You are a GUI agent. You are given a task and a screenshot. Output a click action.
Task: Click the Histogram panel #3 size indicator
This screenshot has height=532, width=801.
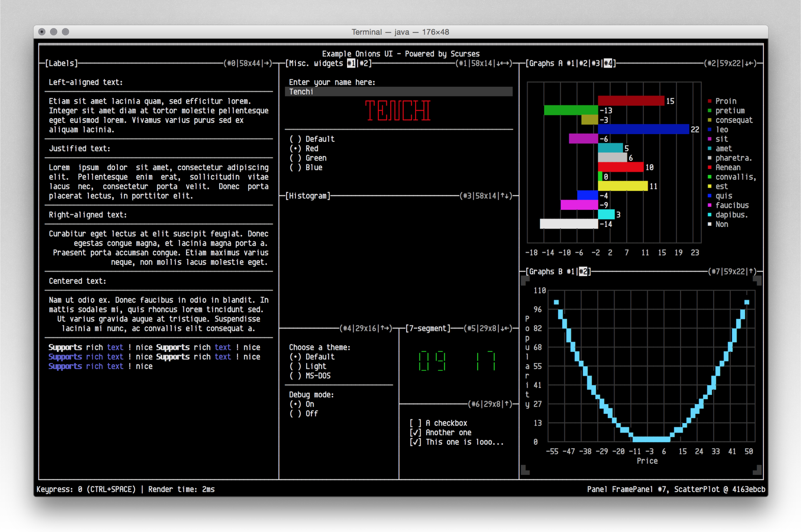point(486,196)
